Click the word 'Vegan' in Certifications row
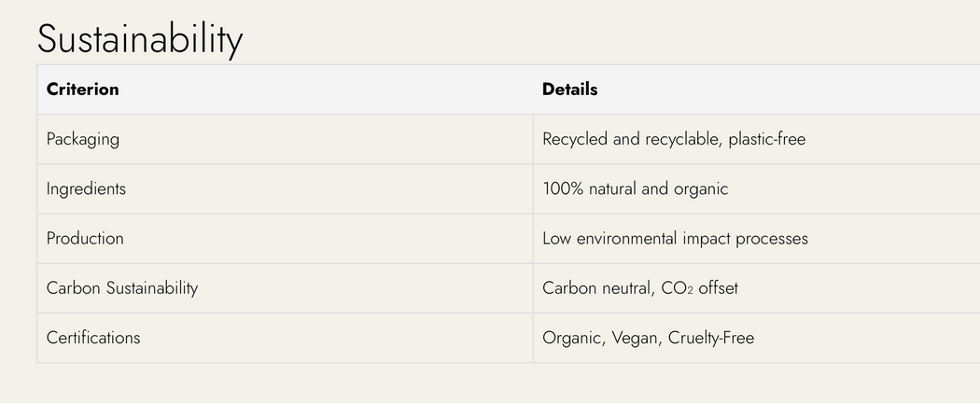The image size is (980, 403). pos(636,337)
